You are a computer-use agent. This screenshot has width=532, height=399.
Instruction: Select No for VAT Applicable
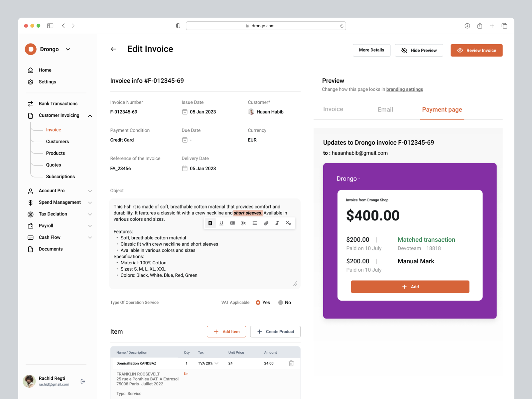click(x=280, y=302)
